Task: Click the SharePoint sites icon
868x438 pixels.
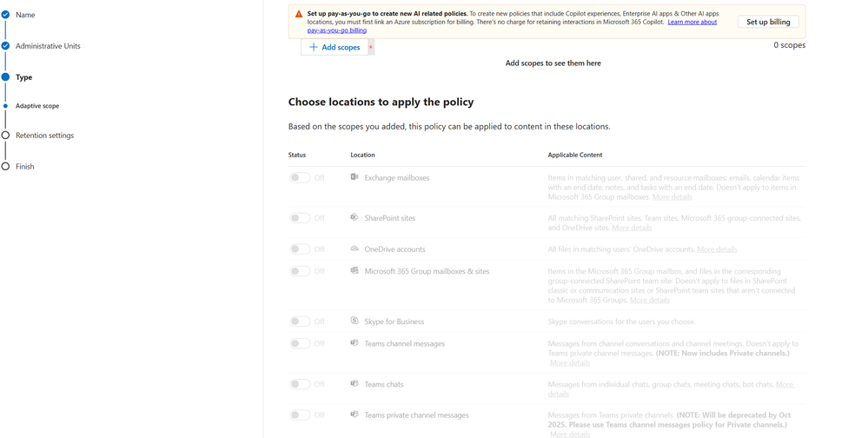Action: pos(354,217)
